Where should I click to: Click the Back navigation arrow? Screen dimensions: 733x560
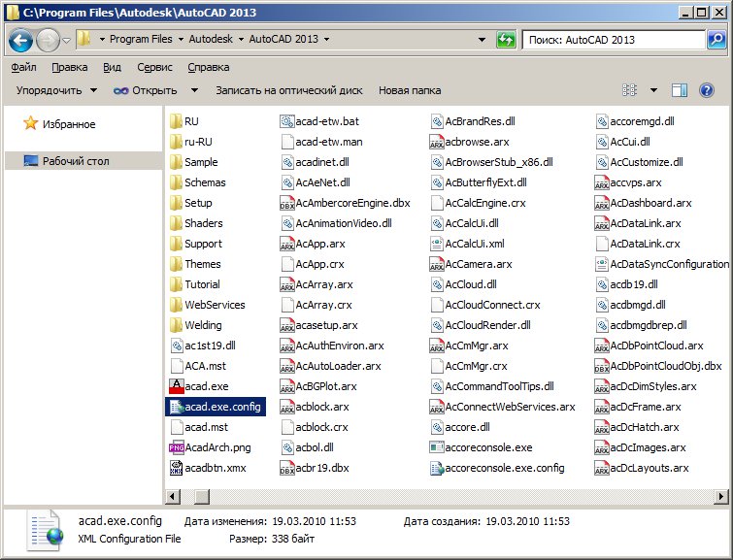20,40
